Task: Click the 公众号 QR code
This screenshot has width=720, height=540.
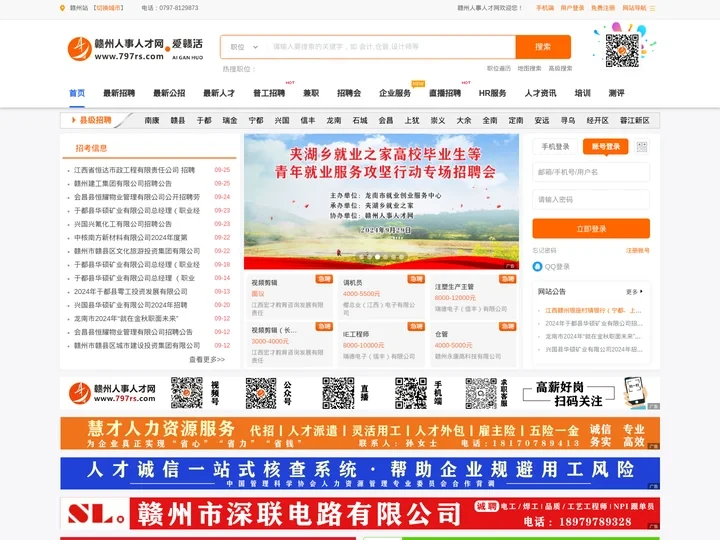Action: 261,393
